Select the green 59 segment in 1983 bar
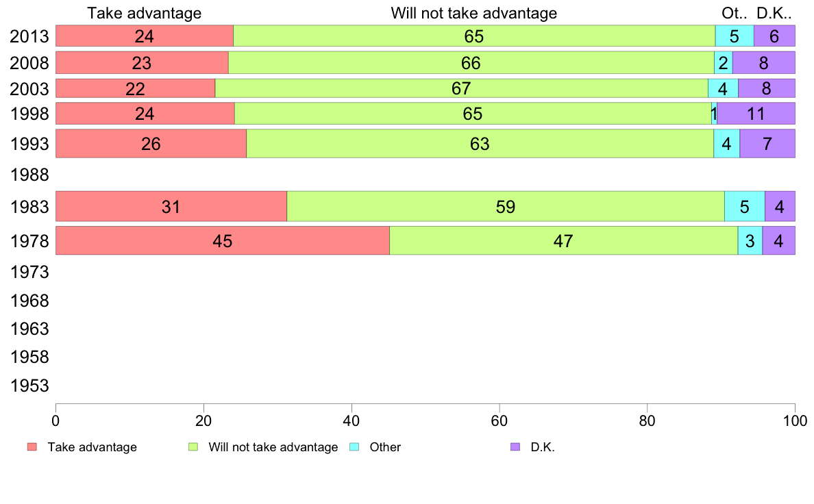814x504 pixels. pos(505,206)
